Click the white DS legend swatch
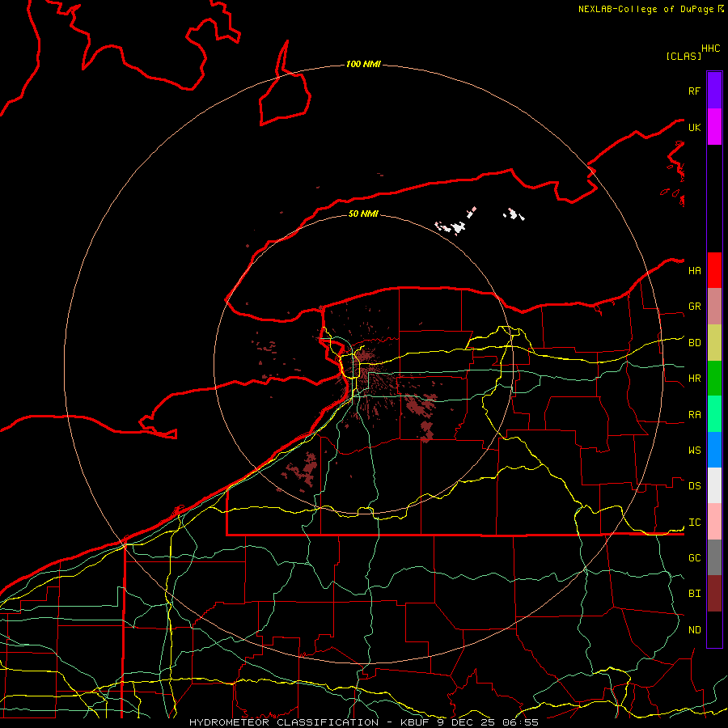This screenshot has width=728, height=728. pyautogui.click(x=714, y=485)
